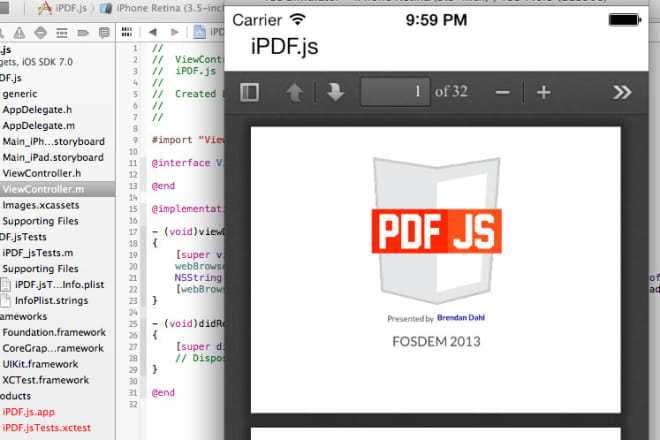Toggle the PDF viewer sidebar
The width and height of the screenshot is (660, 440).
(x=249, y=92)
